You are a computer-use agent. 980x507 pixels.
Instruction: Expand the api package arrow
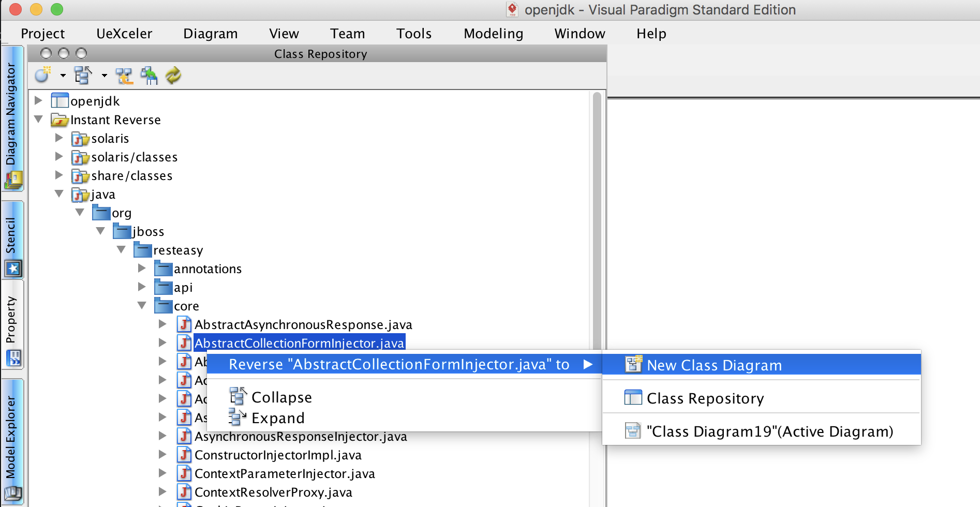tap(142, 287)
